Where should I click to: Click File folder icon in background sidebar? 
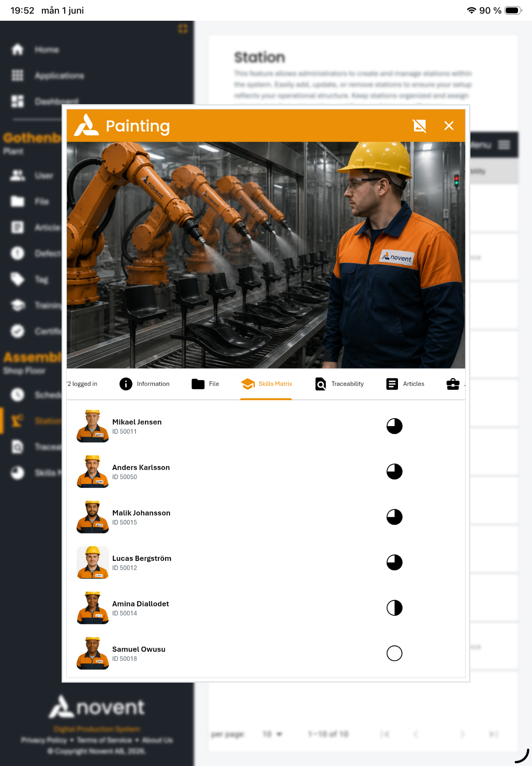(18, 201)
